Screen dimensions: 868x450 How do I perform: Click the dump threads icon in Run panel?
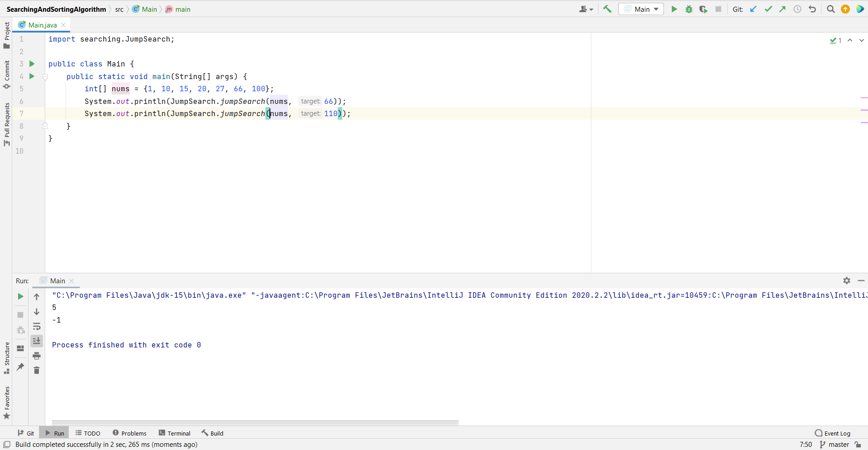click(20, 330)
